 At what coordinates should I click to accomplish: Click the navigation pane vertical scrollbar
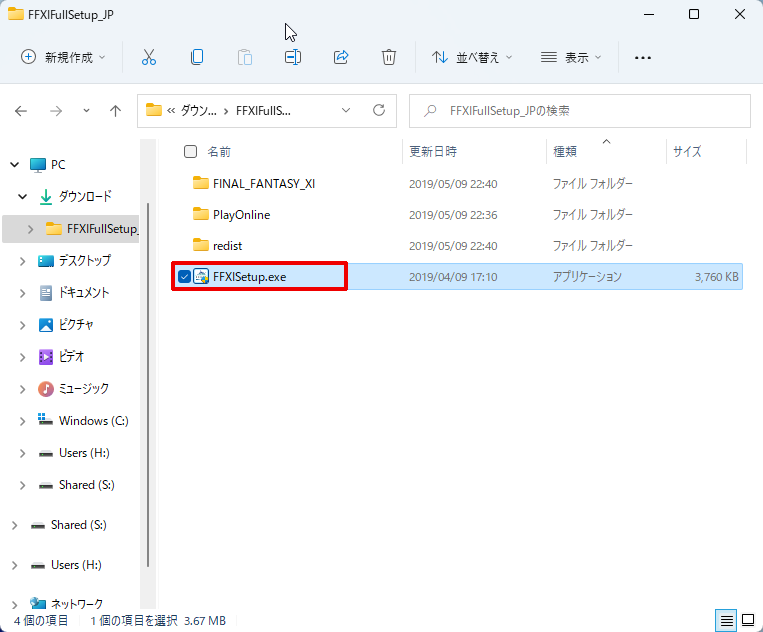(x=148, y=384)
